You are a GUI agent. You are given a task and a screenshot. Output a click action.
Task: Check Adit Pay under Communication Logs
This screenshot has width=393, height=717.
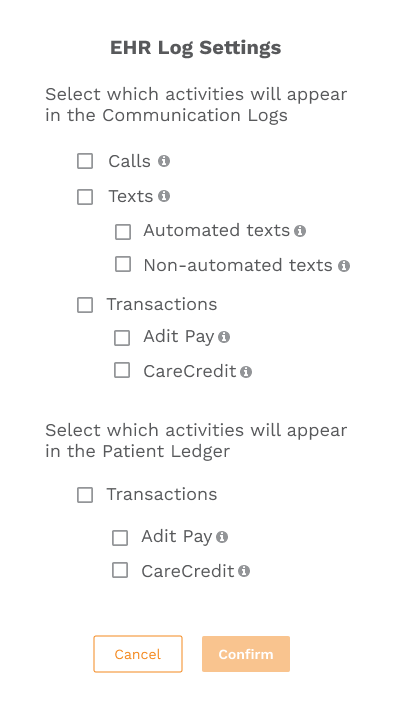point(122,338)
